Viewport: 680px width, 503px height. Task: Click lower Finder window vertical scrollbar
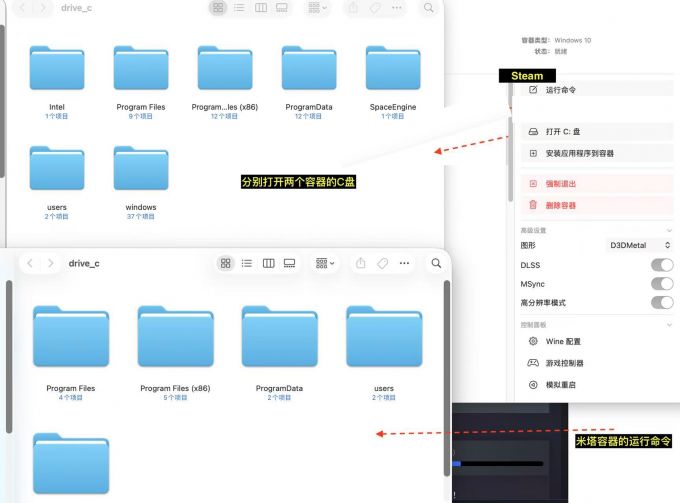(447, 378)
